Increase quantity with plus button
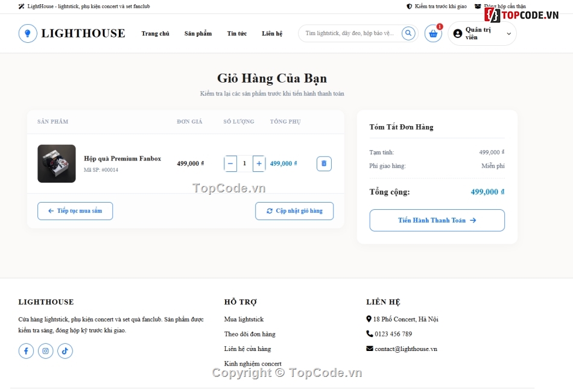This screenshot has width=573, height=392. [259, 163]
